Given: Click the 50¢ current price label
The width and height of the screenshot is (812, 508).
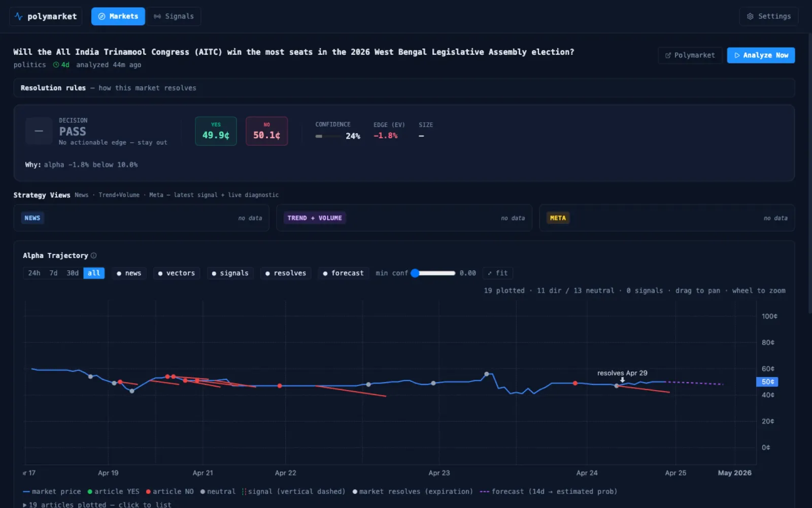Looking at the screenshot, I should point(767,382).
